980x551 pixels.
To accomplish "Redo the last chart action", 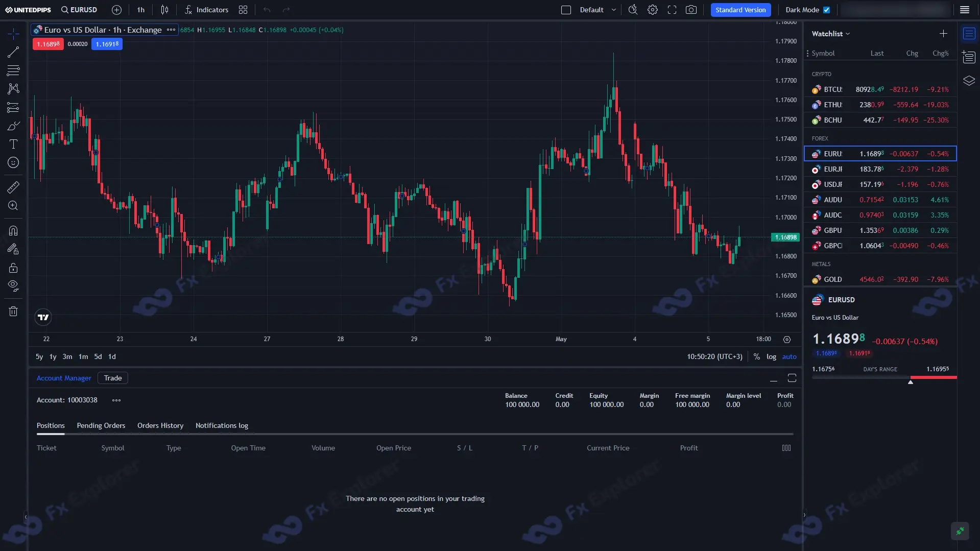I will [286, 10].
